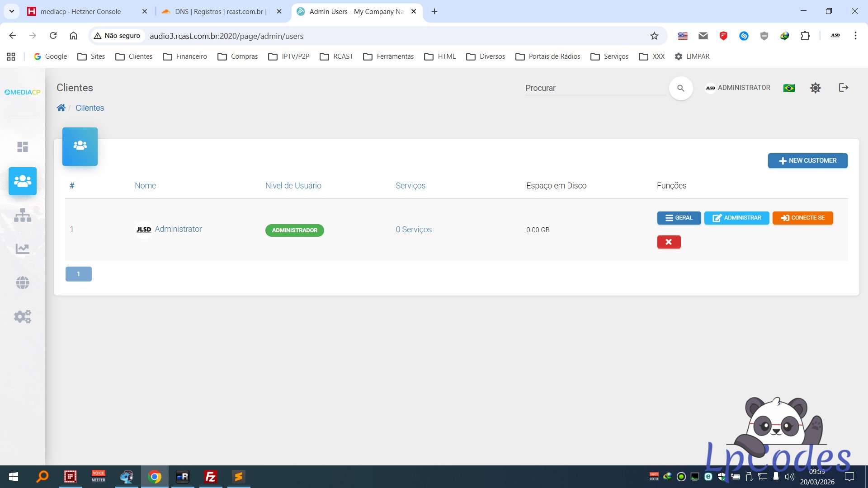Open system settings gears in sidebar
868x488 pixels.
23,316
